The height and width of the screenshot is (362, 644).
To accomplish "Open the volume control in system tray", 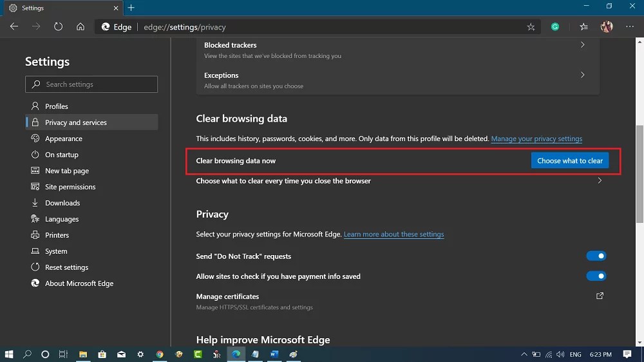I will 560,354.
